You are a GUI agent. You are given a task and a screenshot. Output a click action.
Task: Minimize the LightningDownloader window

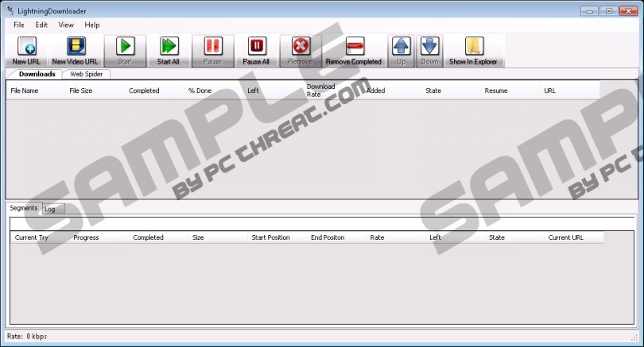pos(589,10)
